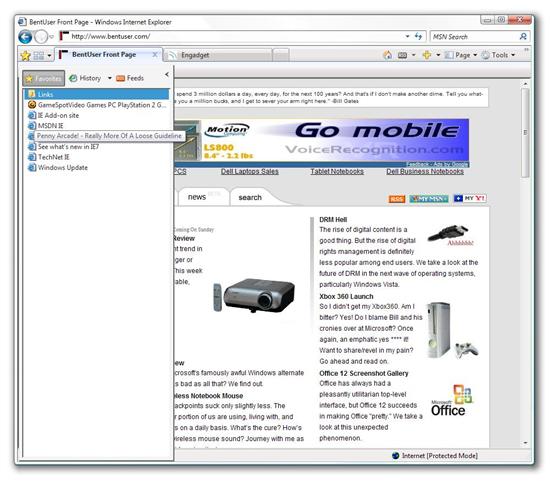Open the Dell Laptops Sales link
This screenshot has height=482, width=550.
tap(250, 172)
